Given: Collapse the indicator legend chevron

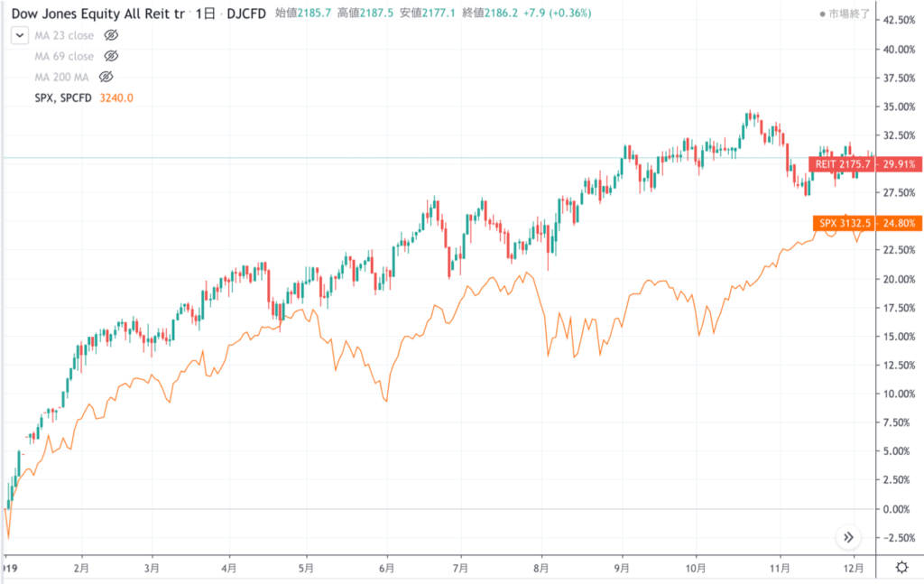Looking at the screenshot, I should [x=20, y=35].
